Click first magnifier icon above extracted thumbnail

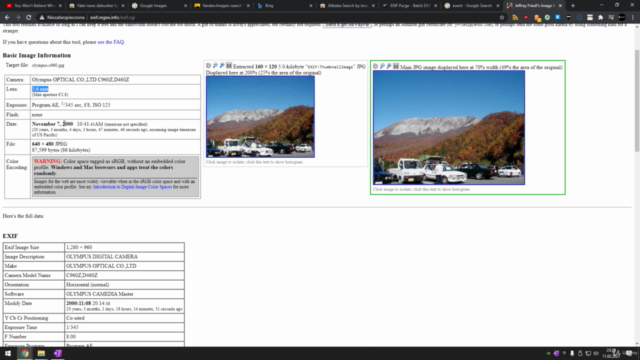(215, 66)
